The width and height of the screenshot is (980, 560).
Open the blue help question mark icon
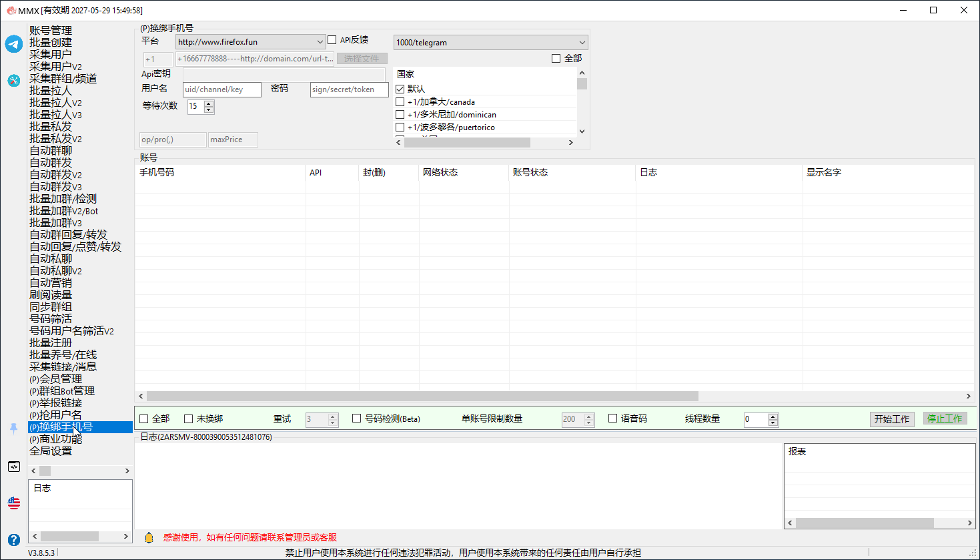coord(14,539)
